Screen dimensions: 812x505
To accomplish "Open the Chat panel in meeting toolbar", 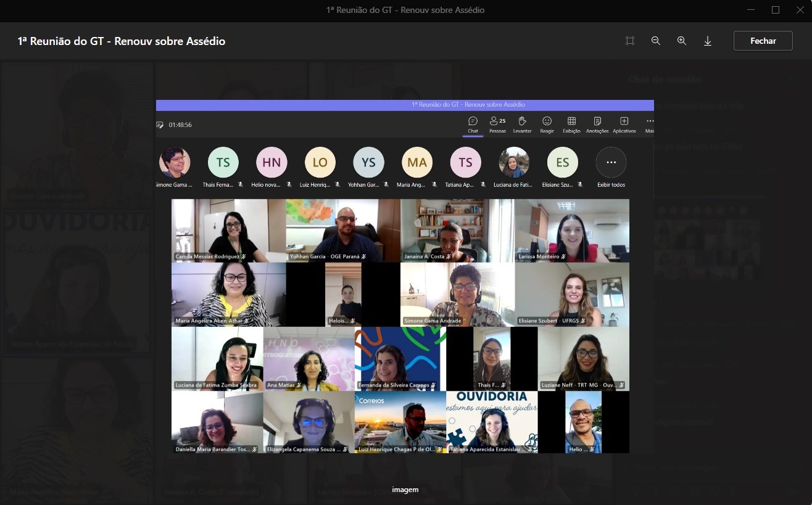I will (473, 124).
